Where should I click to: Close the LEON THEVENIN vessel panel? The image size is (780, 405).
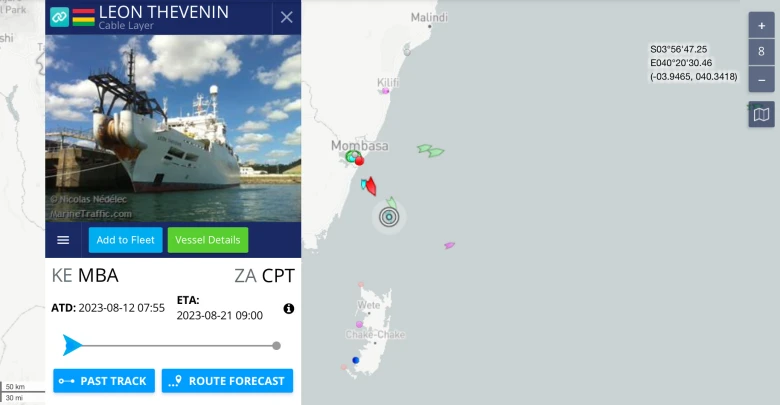point(287,17)
